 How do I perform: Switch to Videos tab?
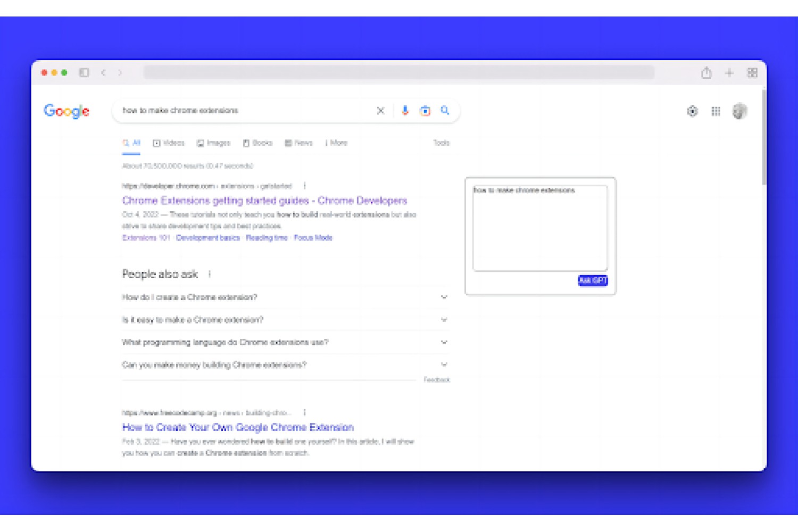click(x=169, y=143)
